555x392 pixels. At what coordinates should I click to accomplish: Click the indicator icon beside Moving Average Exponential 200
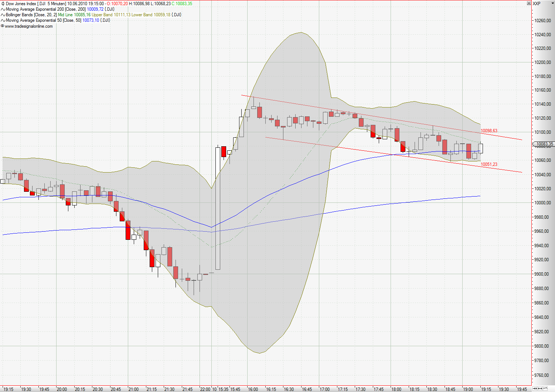(3, 9)
